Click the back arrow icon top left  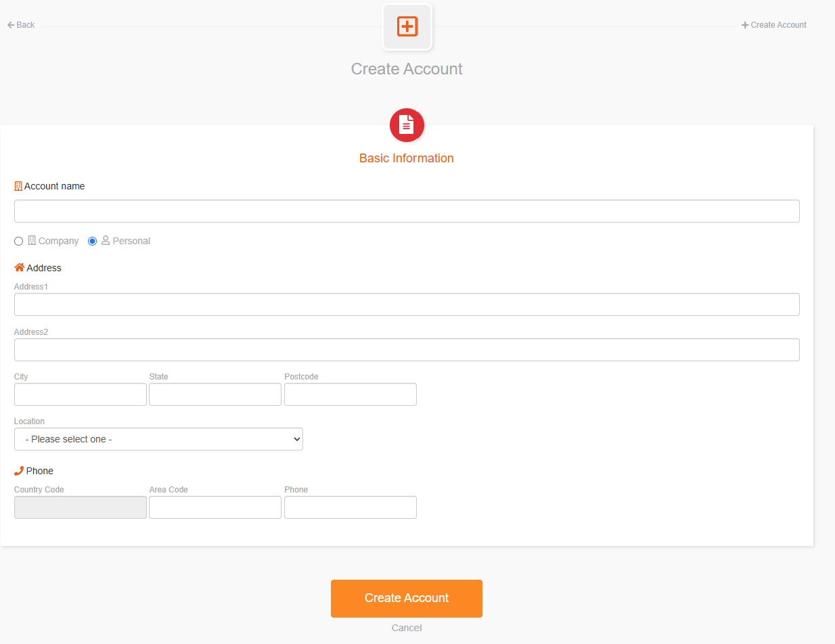click(11, 25)
